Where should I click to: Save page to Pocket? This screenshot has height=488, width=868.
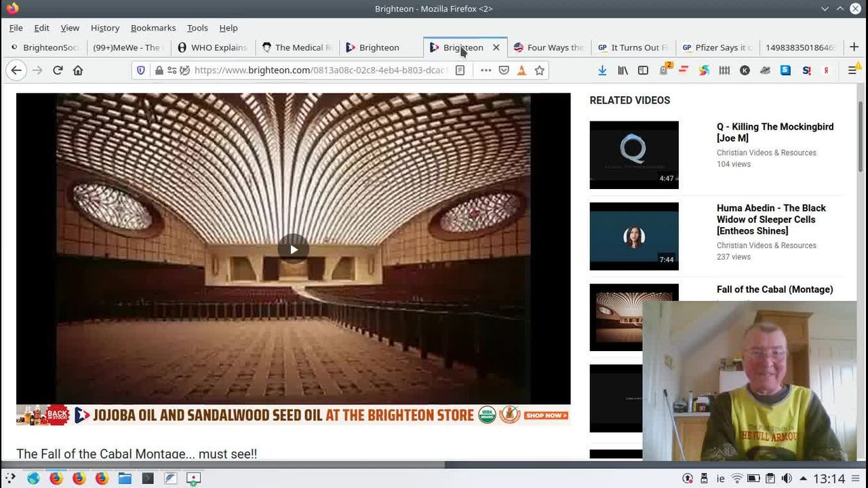(504, 70)
